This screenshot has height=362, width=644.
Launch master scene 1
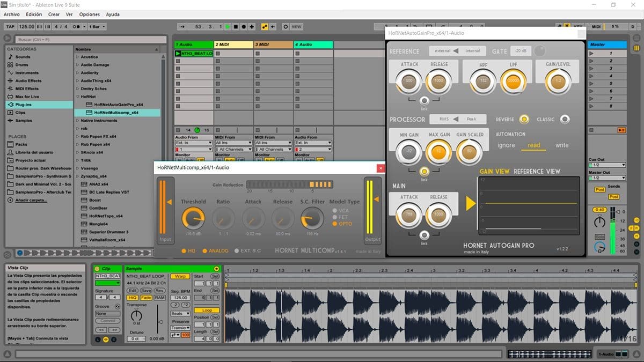tap(592, 54)
